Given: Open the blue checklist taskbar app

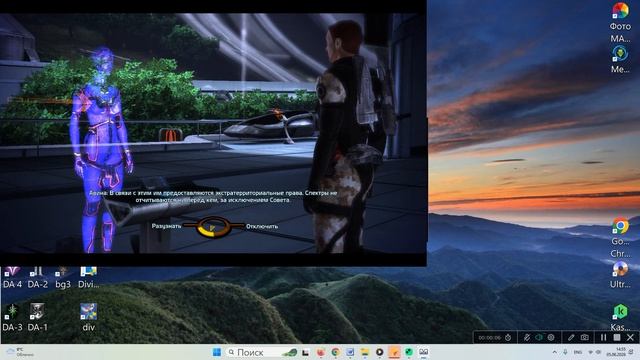Looking at the screenshot, I should pyautogui.click(x=350, y=352).
